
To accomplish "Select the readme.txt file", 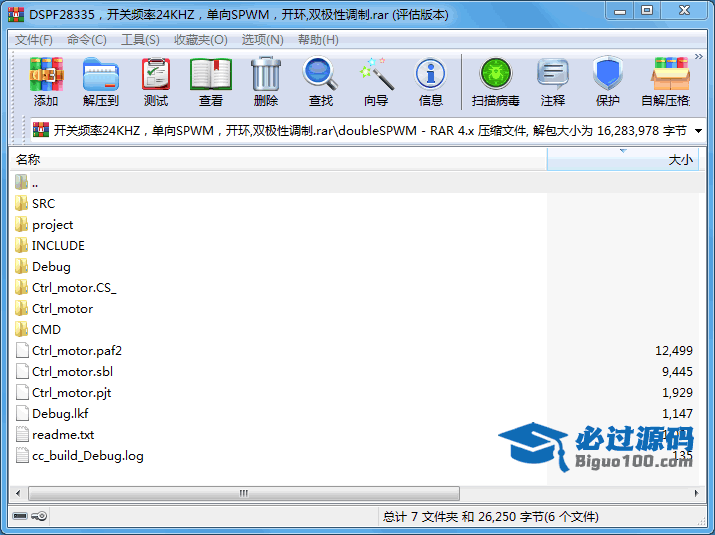I will click(x=55, y=434).
